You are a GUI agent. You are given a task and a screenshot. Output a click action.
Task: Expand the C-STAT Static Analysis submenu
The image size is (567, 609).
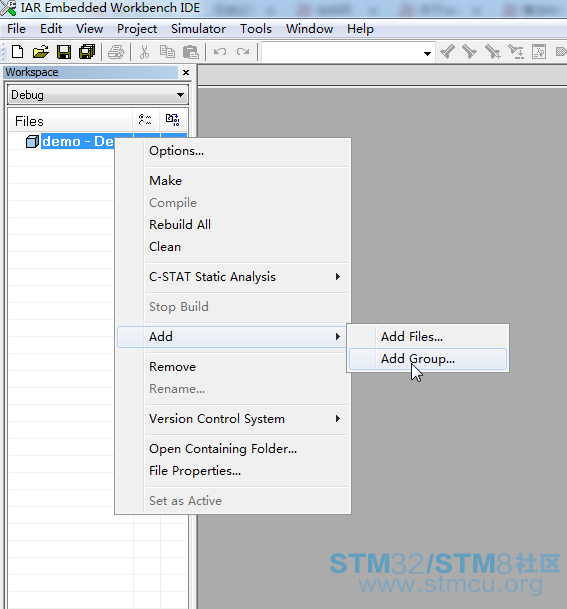337,277
